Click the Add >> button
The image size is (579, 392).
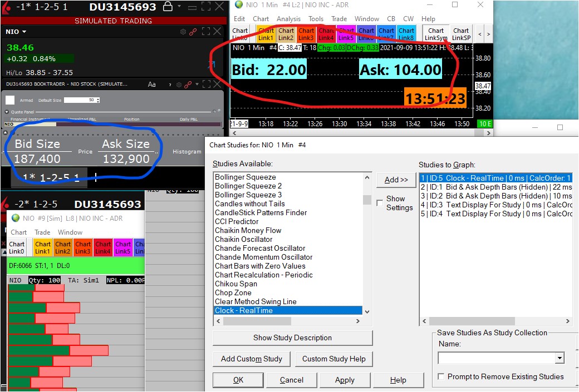click(x=396, y=180)
